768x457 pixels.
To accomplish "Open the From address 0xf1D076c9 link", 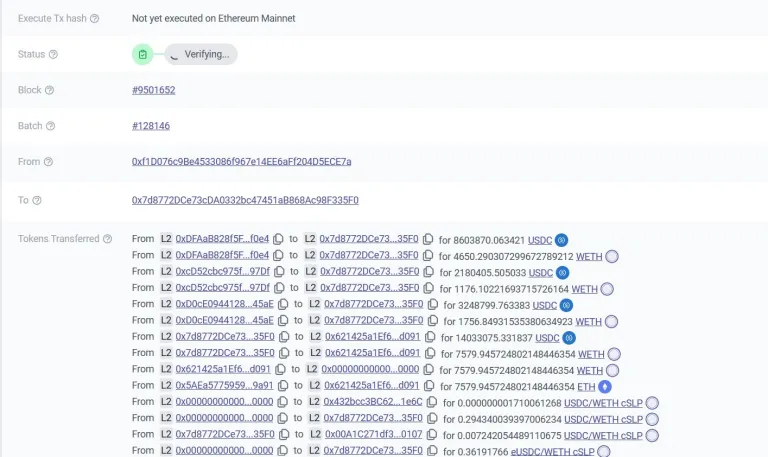I will click(x=241, y=162).
